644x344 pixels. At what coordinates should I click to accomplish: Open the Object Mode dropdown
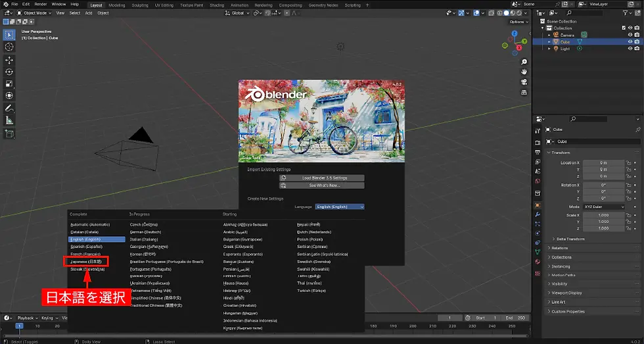[x=34, y=12]
